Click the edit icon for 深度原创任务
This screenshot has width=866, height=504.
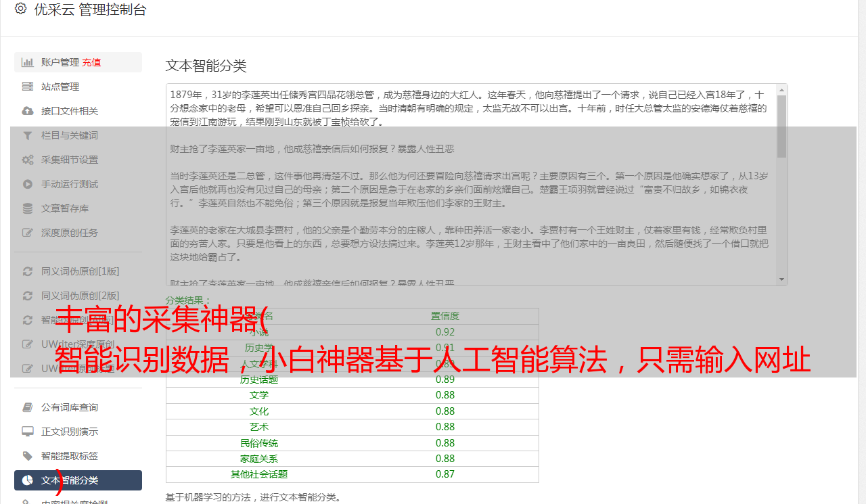click(x=28, y=233)
